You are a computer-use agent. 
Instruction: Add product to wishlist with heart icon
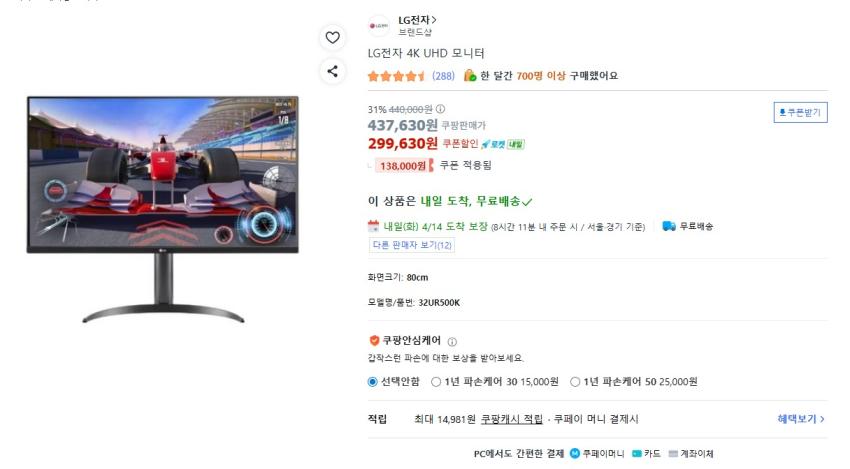[x=332, y=37]
